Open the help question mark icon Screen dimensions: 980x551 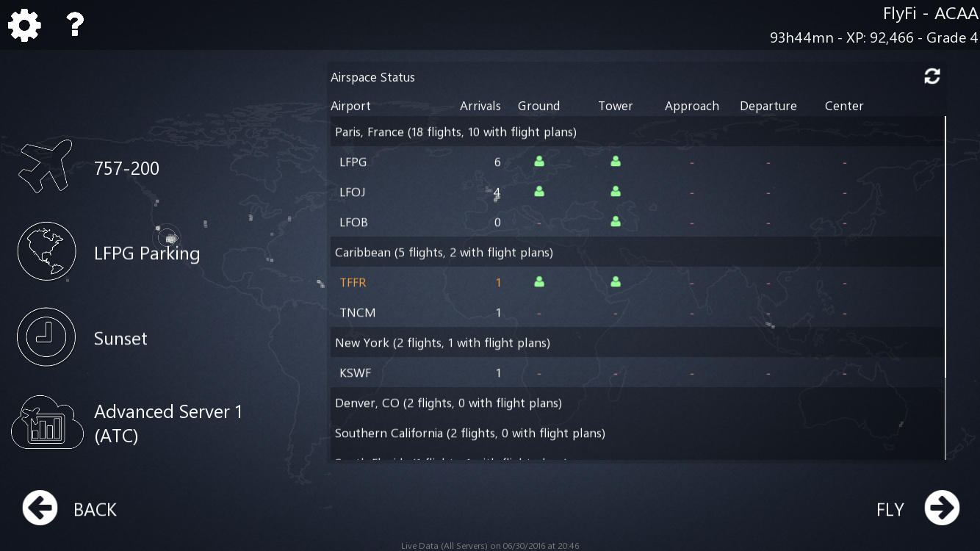pyautogui.click(x=74, y=25)
